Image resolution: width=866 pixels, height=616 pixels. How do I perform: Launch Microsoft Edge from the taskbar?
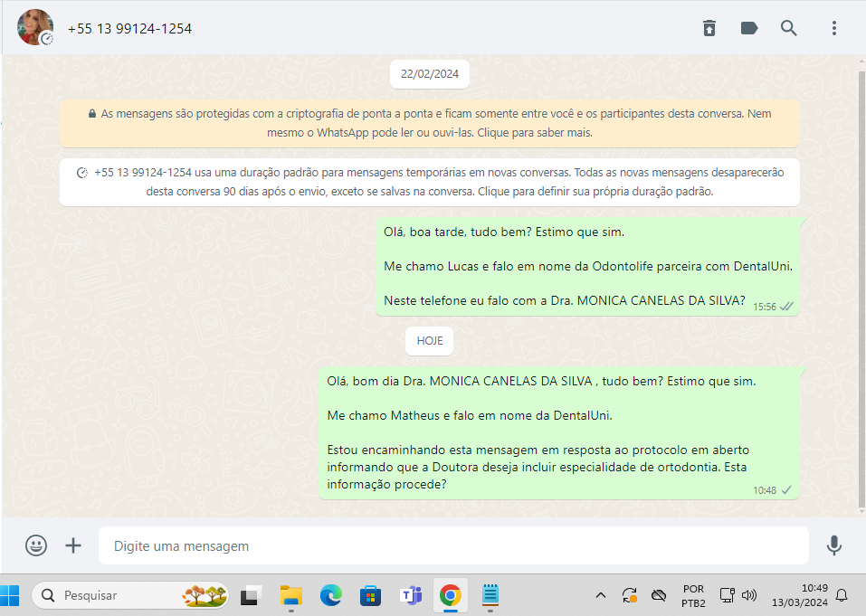(x=331, y=595)
